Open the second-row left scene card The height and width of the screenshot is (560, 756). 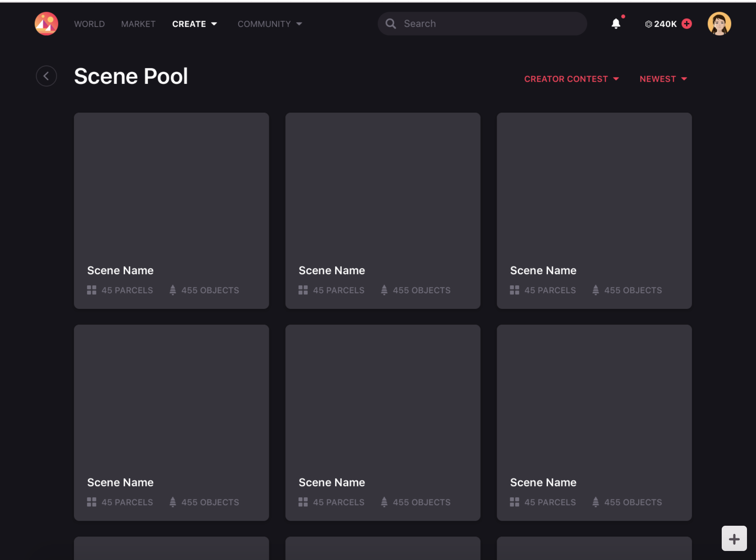click(x=171, y=422)
